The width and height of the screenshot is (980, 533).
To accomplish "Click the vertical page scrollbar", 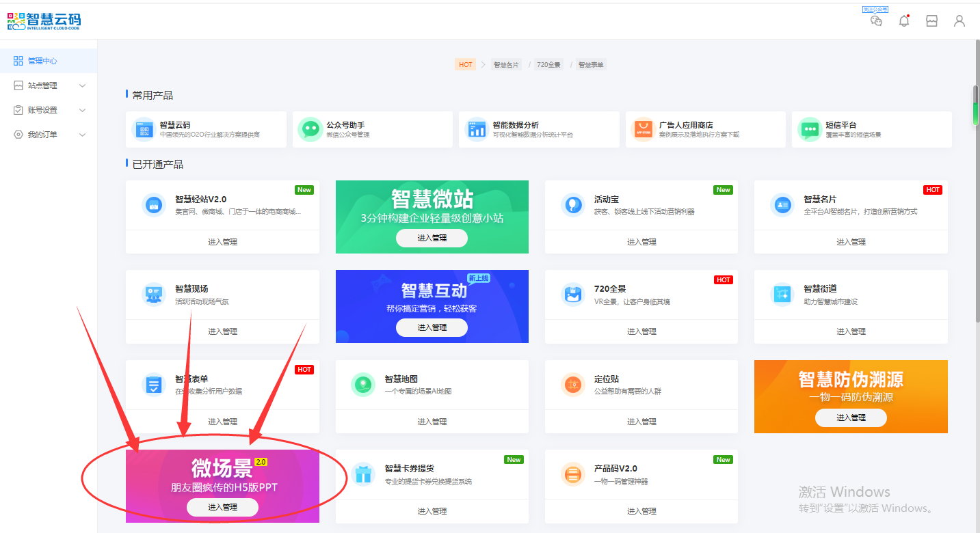I will pyautogui.click(x=976, y=106).
